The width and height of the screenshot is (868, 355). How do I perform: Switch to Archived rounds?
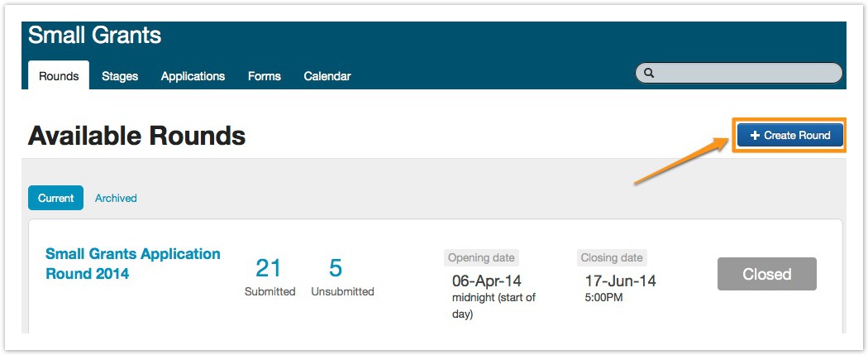tap(116, 199)
